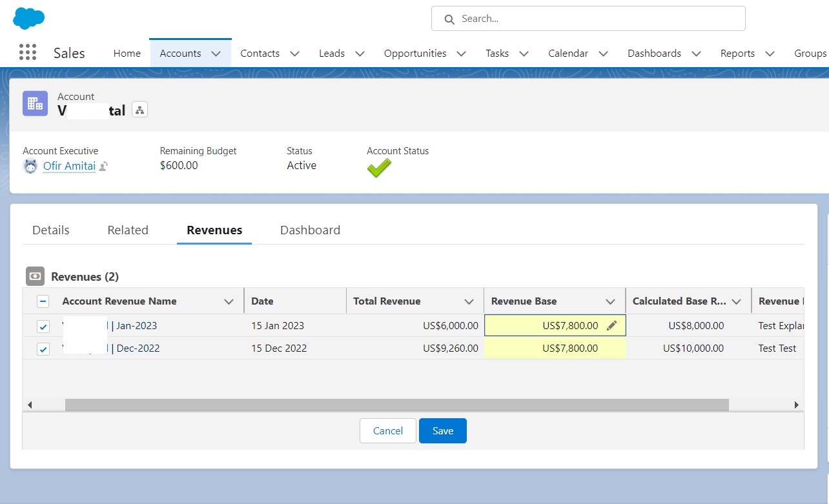
Task: Save the edited revenue records
Action: point(442,430)
